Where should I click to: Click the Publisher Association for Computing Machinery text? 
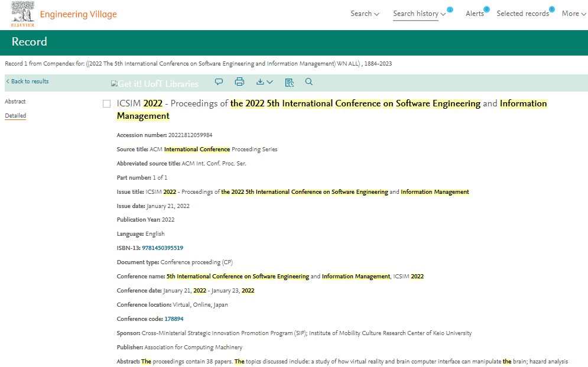pyautogui.click(x=179, y=347)
